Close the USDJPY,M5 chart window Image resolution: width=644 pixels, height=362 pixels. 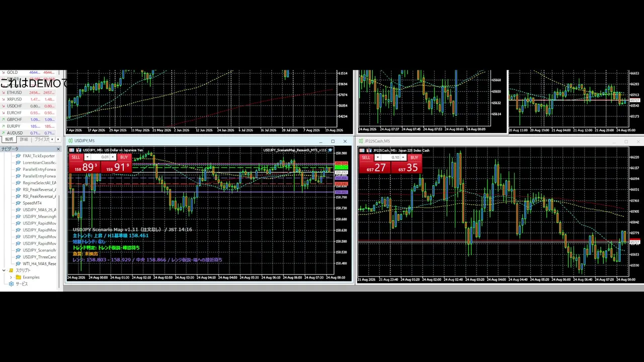(345, 141)
